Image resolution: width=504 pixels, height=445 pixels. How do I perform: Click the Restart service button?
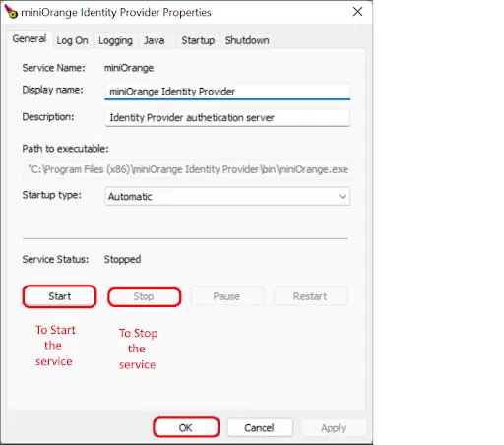[310, 296]
